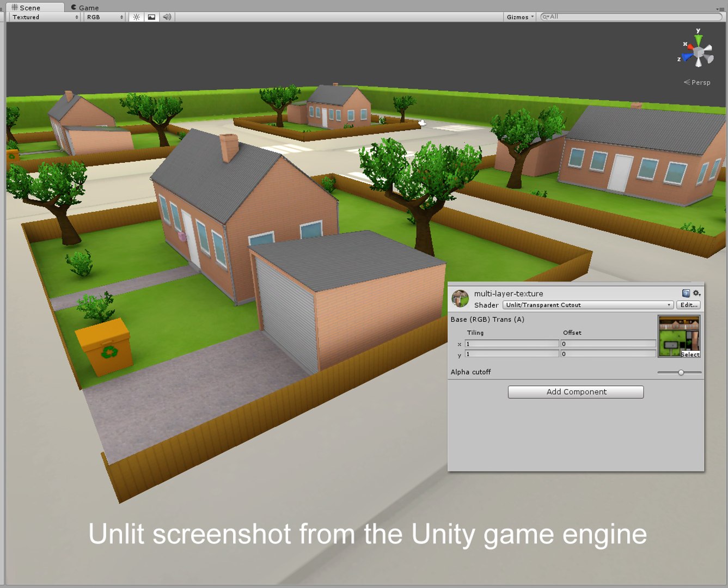This screenshot has width=728, height=588.
Task: Open the Unlit/Transparent Cutout shader dropdown
Action: point(588,305)
